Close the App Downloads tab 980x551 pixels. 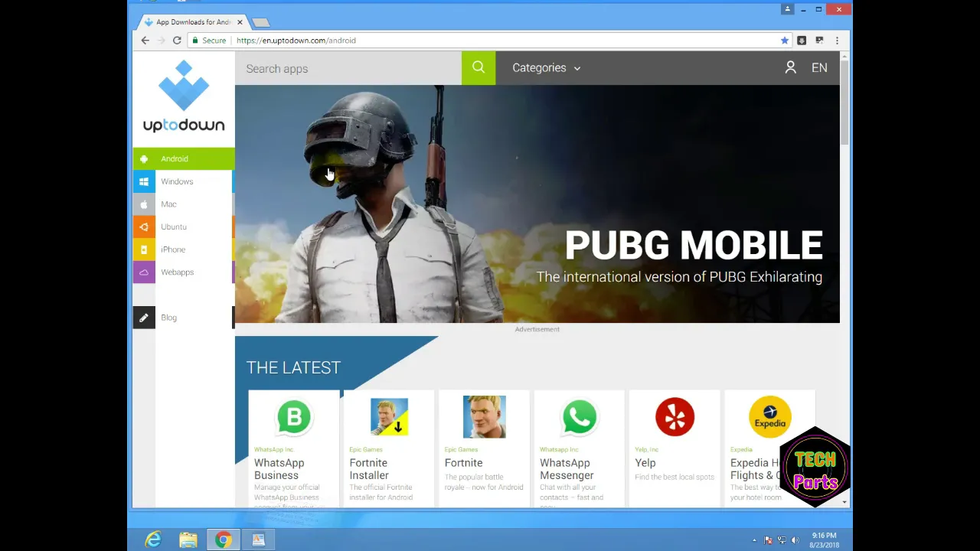[240, 22]
